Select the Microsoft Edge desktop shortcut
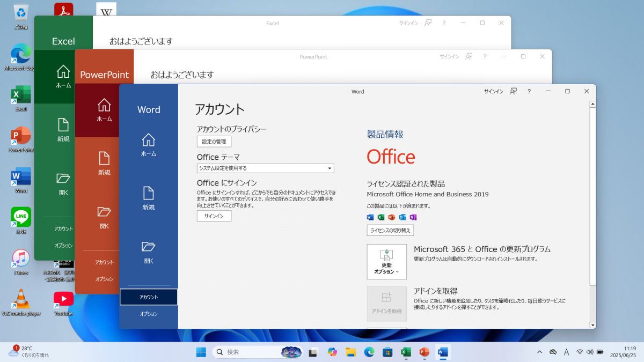Image resolution: width=644 pixels, height=362 pixels. click(x=21, y=57)
